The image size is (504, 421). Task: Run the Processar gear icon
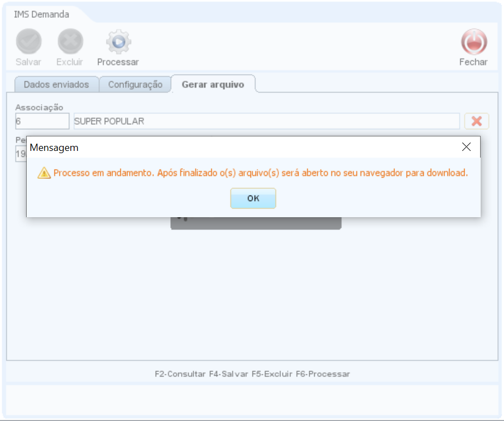(x=118, y=42)
